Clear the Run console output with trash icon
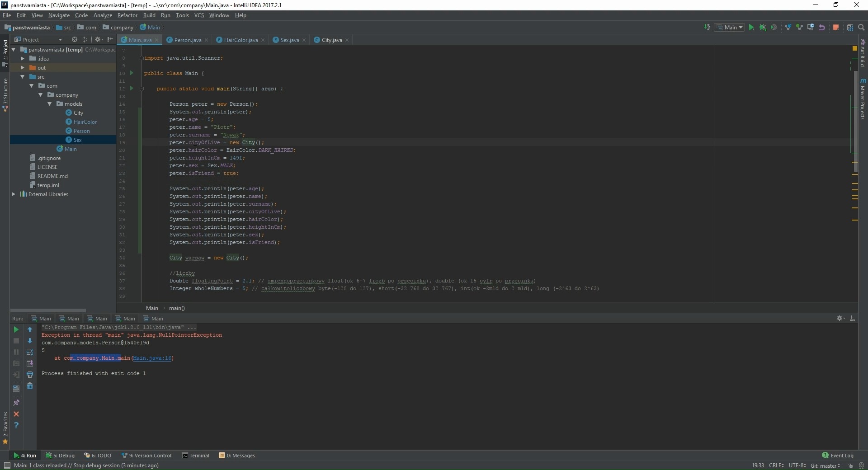Image resolution: width=868 pixels, height=470 pixels. coord(30,386)
